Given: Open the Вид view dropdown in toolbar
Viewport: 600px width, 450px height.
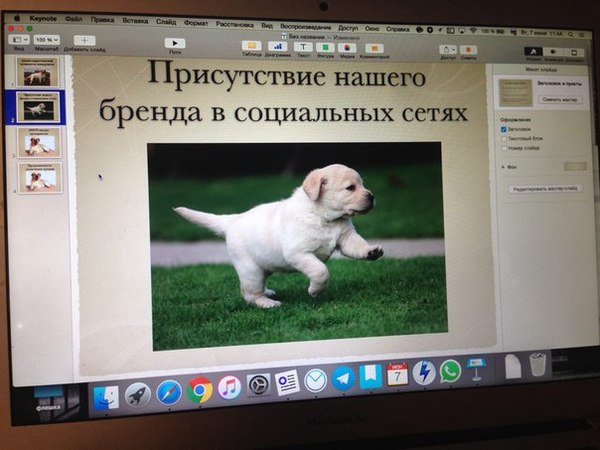Looking at the screenshot, I should 19,39.
